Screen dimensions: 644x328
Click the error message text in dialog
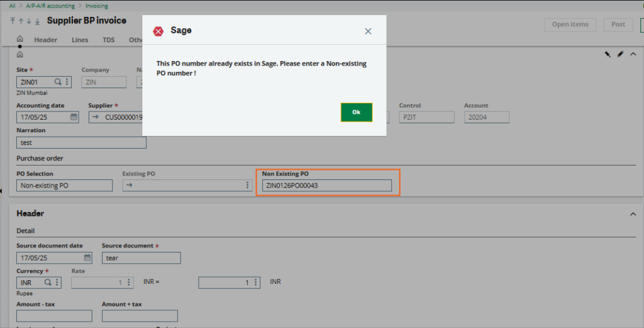(x=262, y=68)
